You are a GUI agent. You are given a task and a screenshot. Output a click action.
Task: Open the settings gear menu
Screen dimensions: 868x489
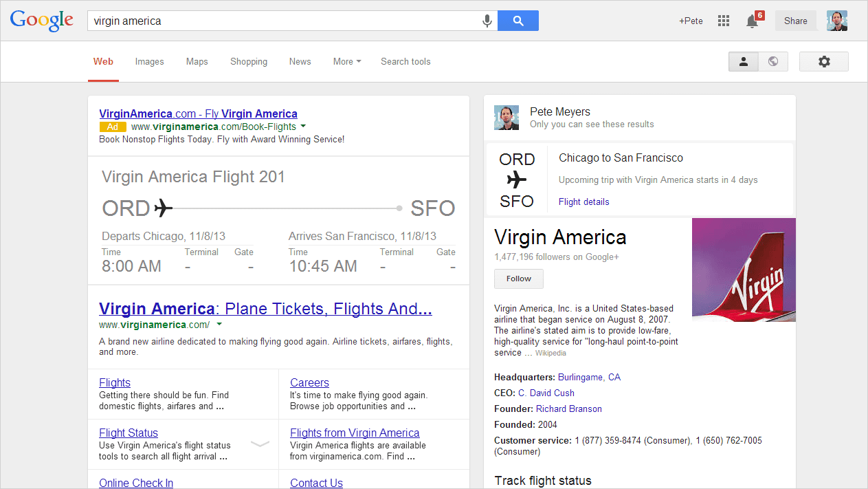(823, 61)
